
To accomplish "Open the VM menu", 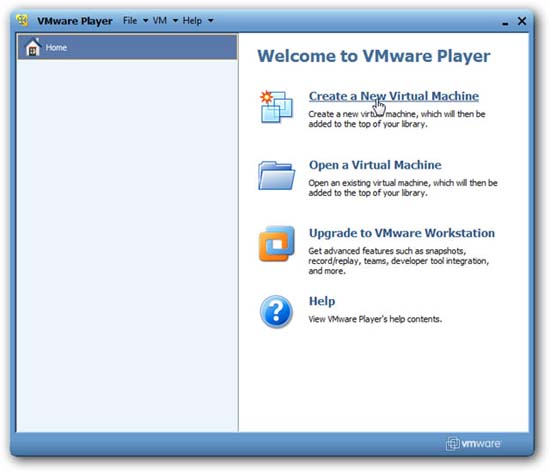I will [160, 21].
